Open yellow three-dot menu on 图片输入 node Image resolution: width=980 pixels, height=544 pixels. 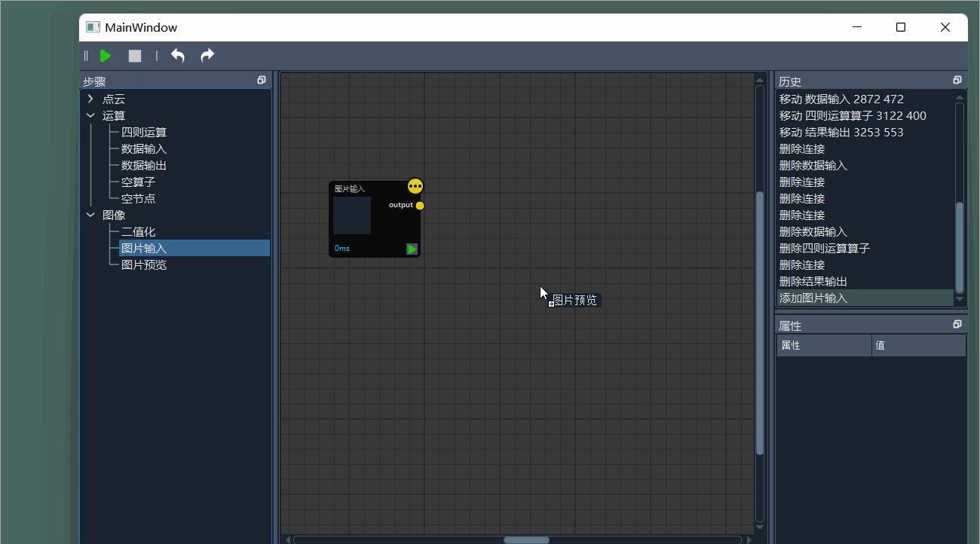coord(415,186)
